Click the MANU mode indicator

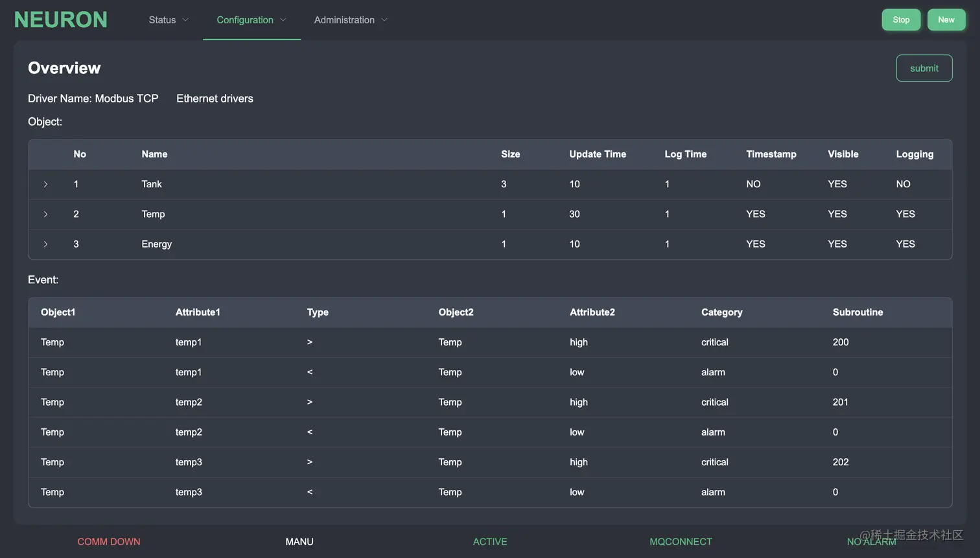(299, 542)
